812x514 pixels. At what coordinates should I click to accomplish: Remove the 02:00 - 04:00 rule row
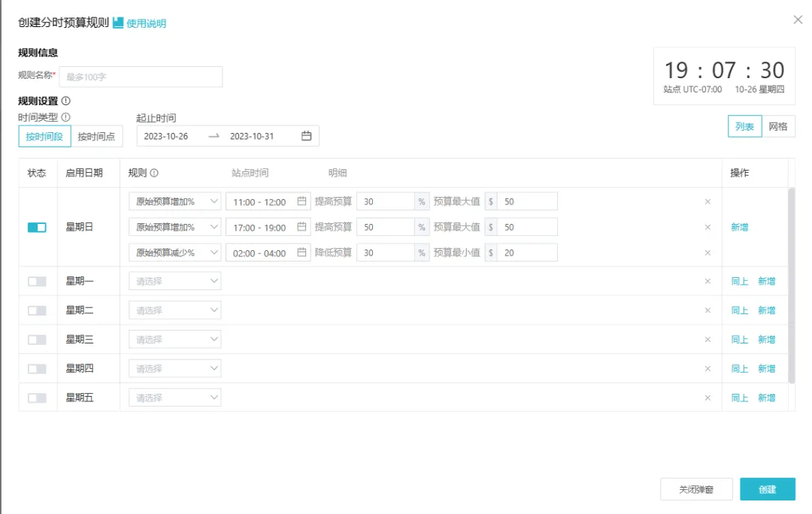tap(707, 252)
